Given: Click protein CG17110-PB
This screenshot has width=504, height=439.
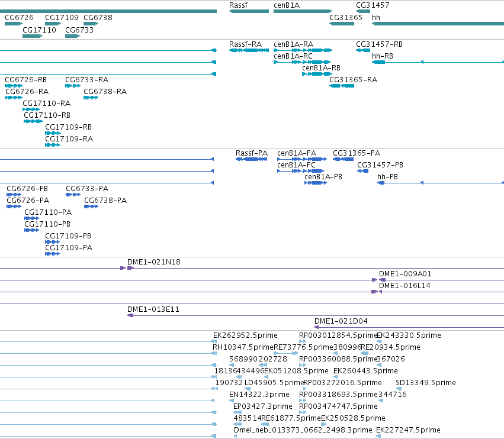Looking at the screenshot, I should point(31,230).
